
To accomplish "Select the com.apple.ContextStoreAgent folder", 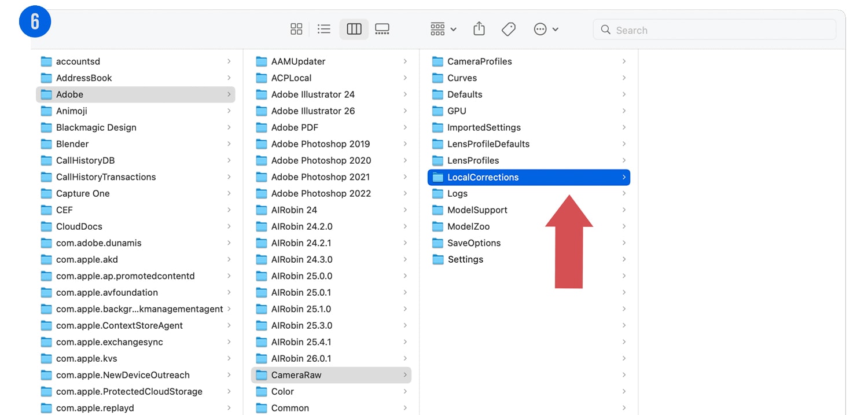I will pyautogui.click(x=135, y=325).
